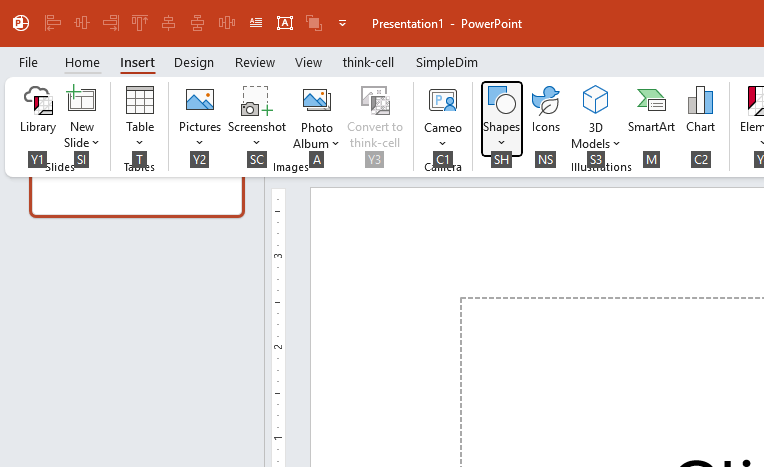Screen dimensions: 764x467
Task: Click Align Center icon in Quick Access Toolbar
Action: point(169,23)
